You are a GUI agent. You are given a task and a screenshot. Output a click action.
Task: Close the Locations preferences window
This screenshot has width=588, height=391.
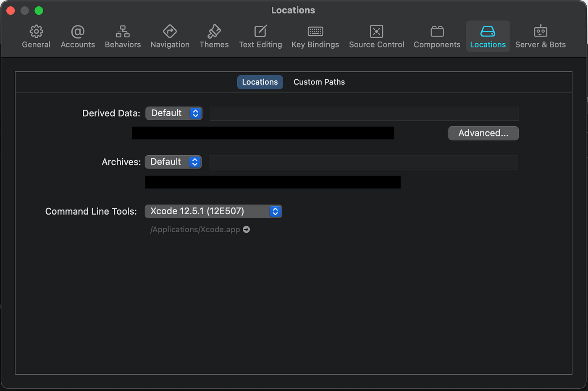point(11,10)
